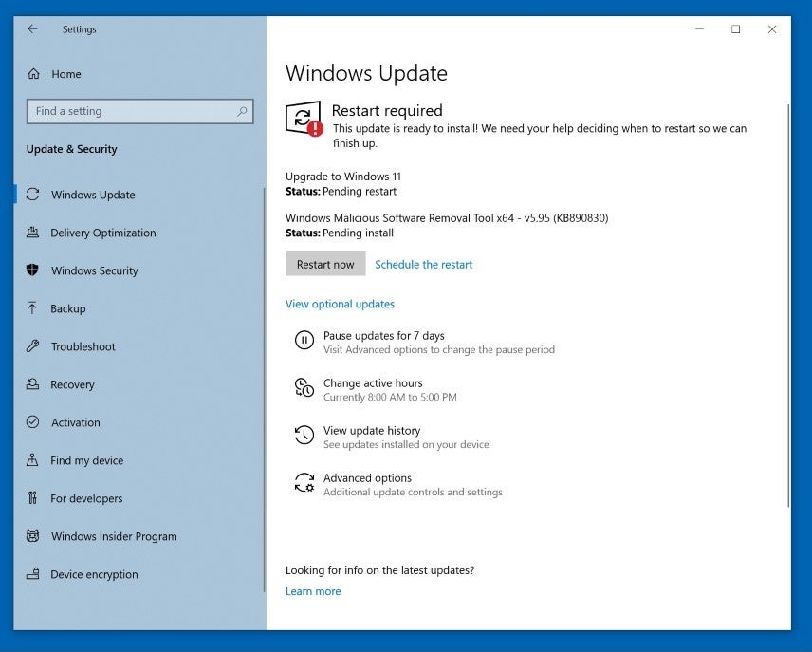Click the Status: Pending restart text
The image size is (812, 652).
pos(341,192)
